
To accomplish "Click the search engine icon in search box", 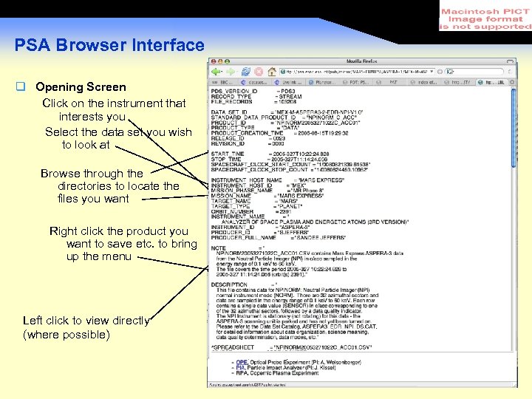I will pyautogui.click(x=450, y=72).
